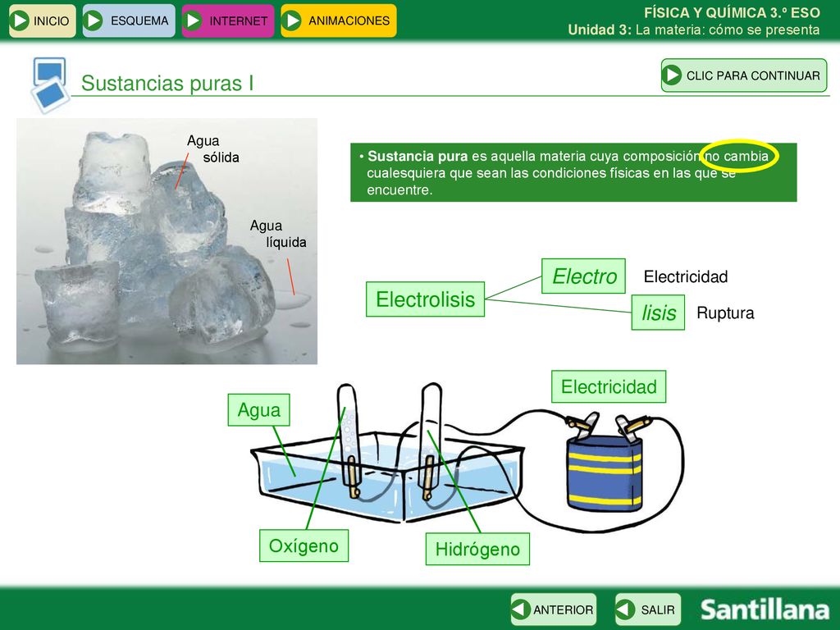The height and width of the screenshot is (630, 840).
Task: Click the 'Sustancia pura' bold definition text
Action: 417,156
